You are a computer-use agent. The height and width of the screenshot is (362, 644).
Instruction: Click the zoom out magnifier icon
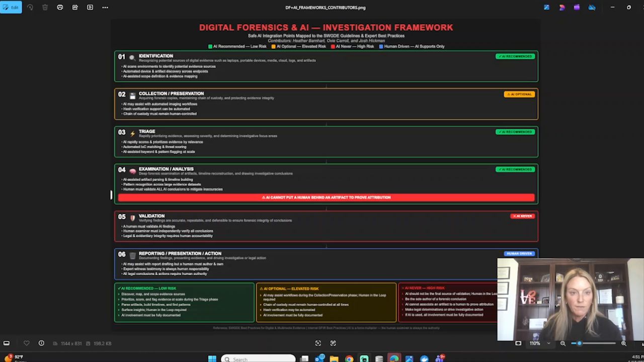(563, 343)
